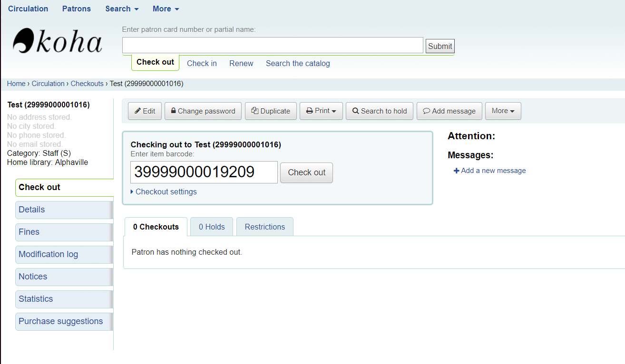The width and height of the screenshot is (625, 364).
Task: Click the pencil Edit button
Action: [x=145, y=111]
